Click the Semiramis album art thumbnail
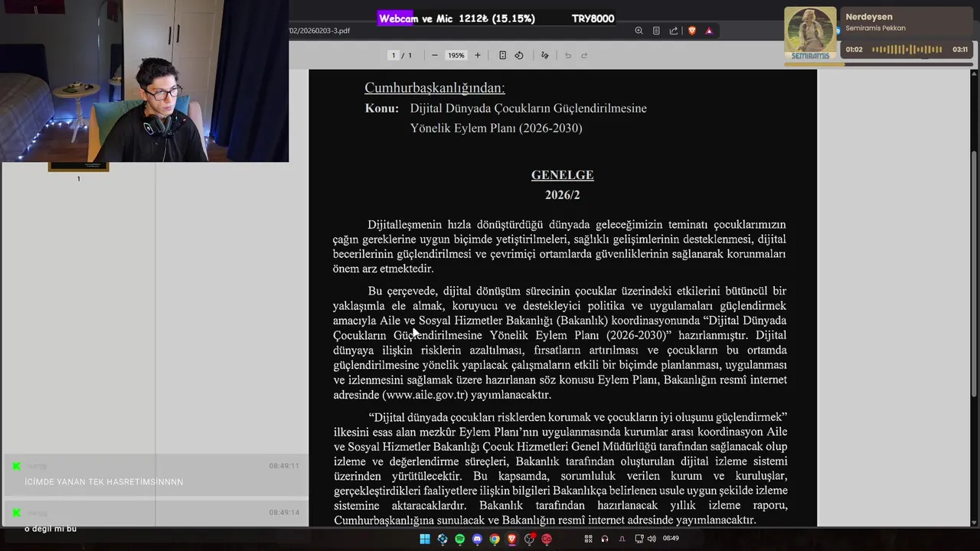Image resolution: width=980 pixels, height=551 pixels. click(810, 34)
